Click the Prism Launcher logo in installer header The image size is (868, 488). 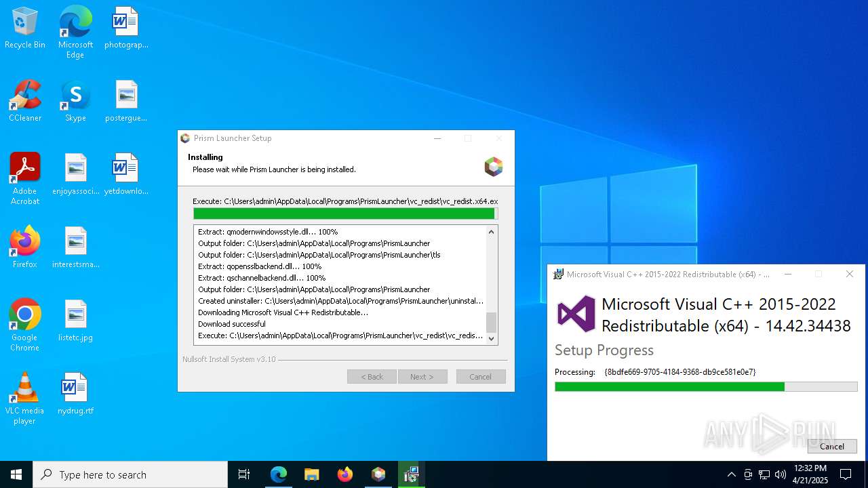(494, 166)
